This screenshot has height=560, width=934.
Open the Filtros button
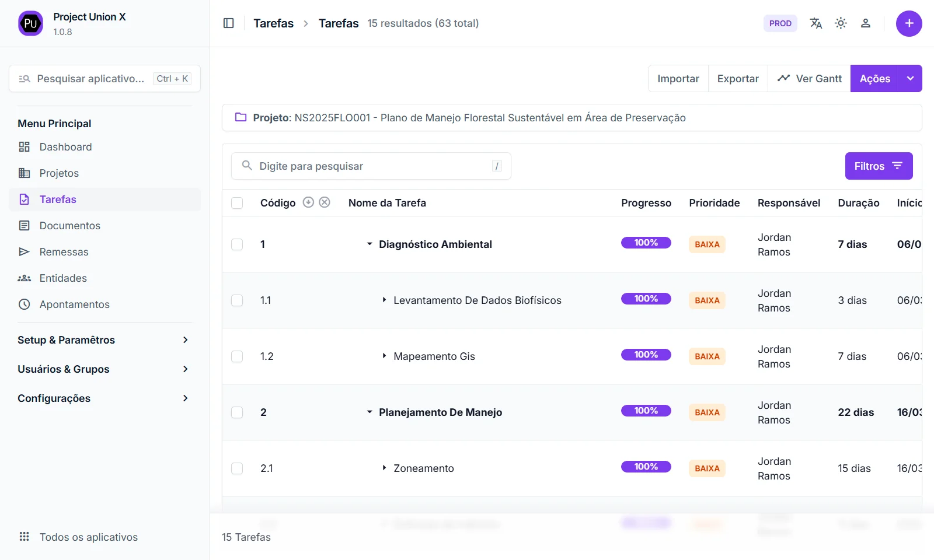click(x=879, y=166)
